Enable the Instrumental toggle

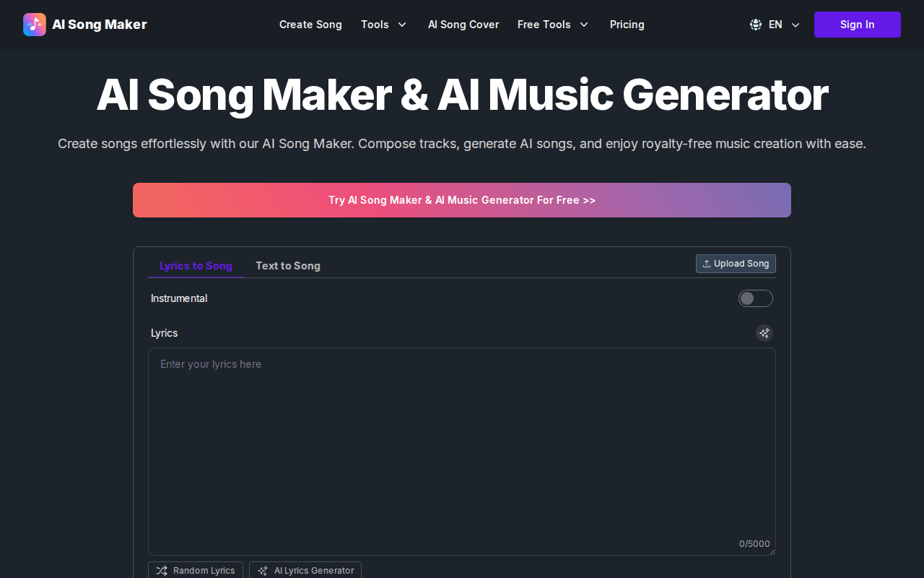(755, 298)
